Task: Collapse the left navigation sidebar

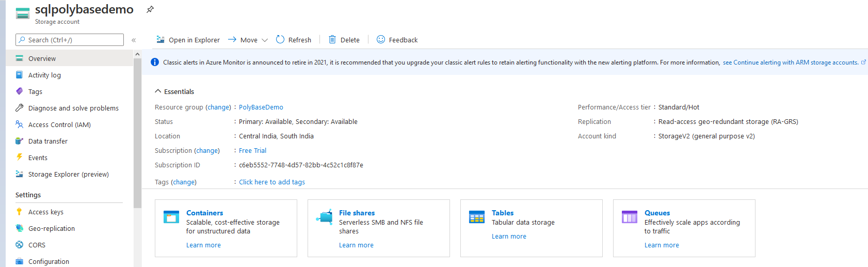Action: pyautogui.click(x=134, y=40)
